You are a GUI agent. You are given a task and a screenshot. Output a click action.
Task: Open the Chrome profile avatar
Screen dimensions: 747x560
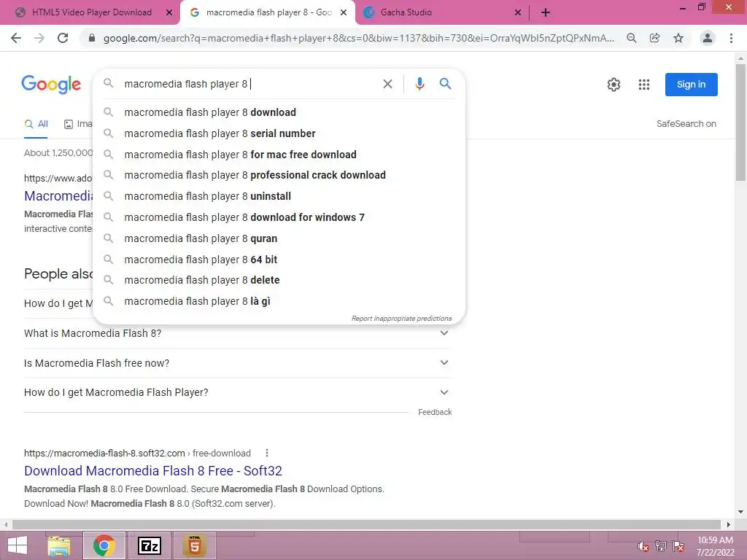708,38
